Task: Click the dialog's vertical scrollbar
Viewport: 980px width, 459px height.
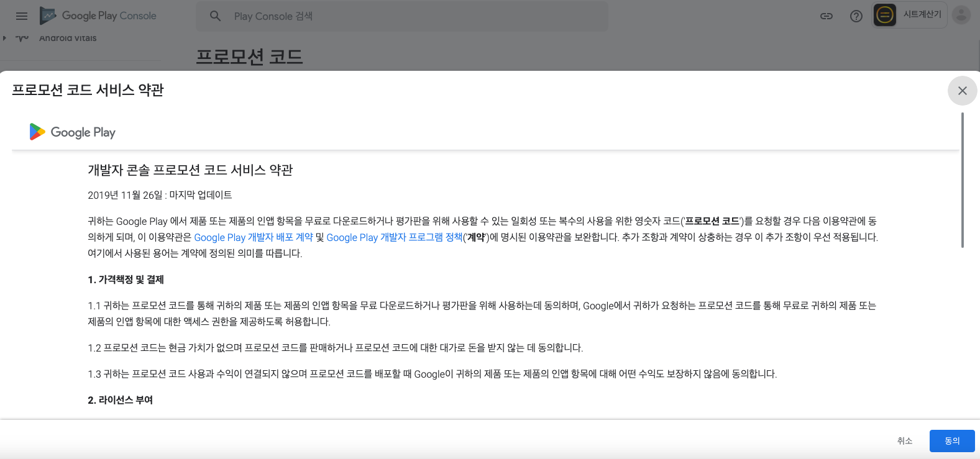Action: click(963, 180)
